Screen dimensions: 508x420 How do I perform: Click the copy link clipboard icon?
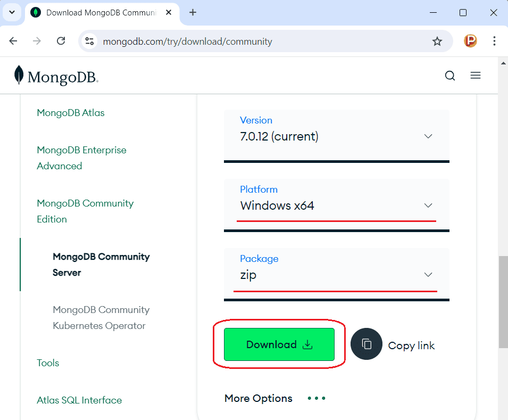[x=367, y=344]
